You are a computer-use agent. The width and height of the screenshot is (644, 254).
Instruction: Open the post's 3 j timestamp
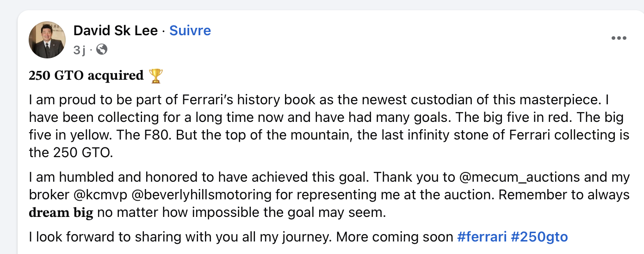80,50
